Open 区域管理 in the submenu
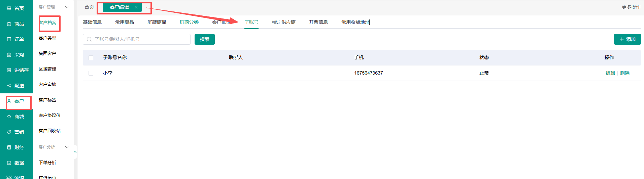Image resolution: width=644 pixels, height=179 pixels. [47, 69]
